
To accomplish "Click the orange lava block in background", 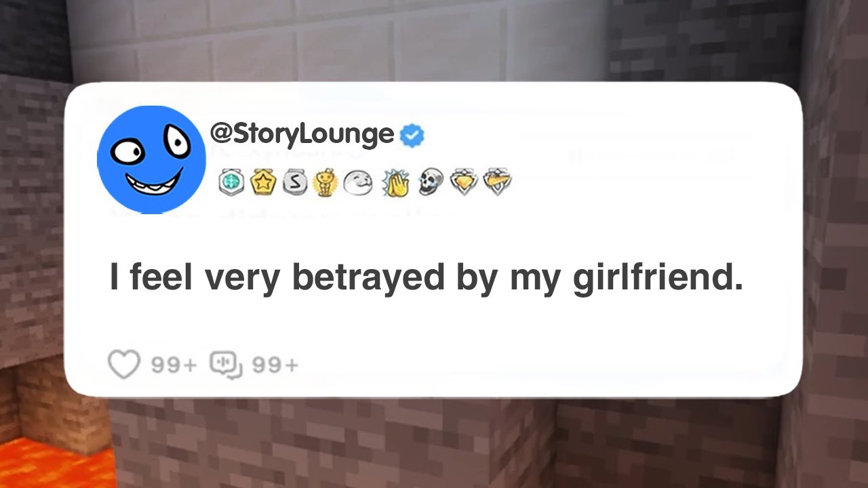I will [x=54, y=464].
